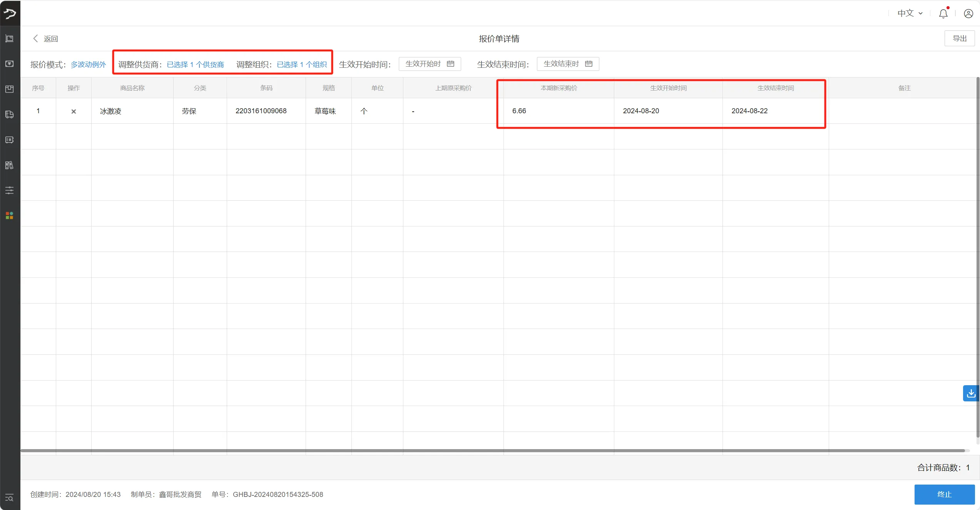Viewport: 980px width, 510px height.
Task: Open the goods package icon in sidebar
Action: tap(9, 89)
